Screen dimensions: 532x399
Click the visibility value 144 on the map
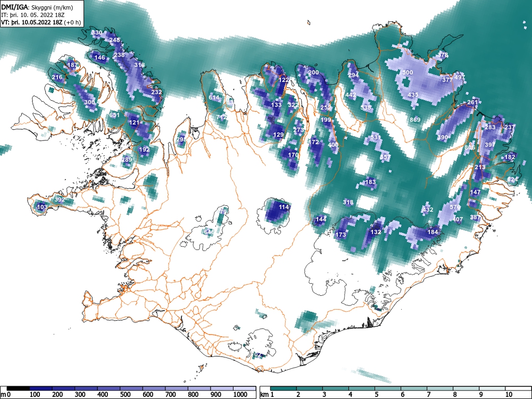click(x=321, y=219)
